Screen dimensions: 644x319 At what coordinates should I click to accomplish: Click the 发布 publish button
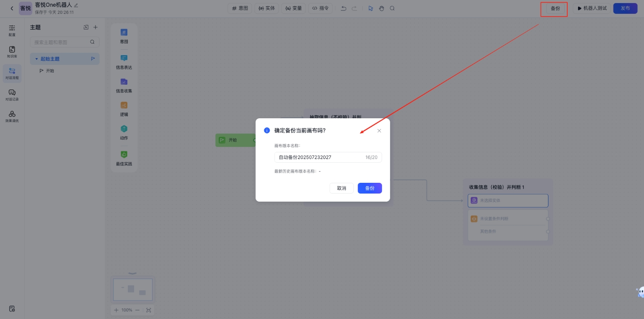(625, 8)
